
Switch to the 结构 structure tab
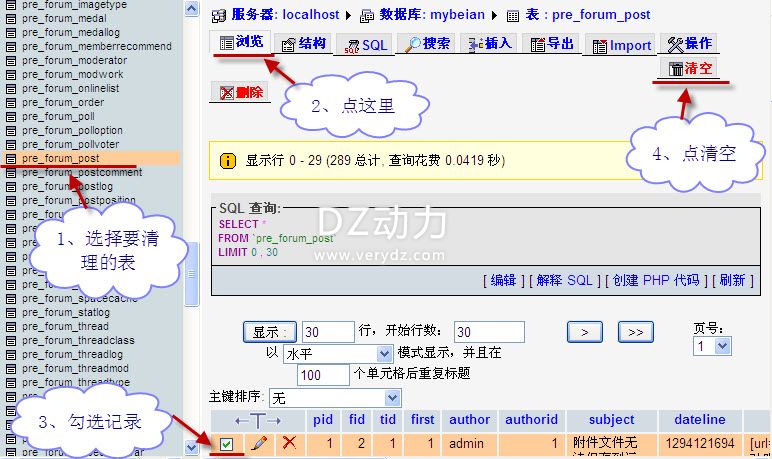coord(302,44)
